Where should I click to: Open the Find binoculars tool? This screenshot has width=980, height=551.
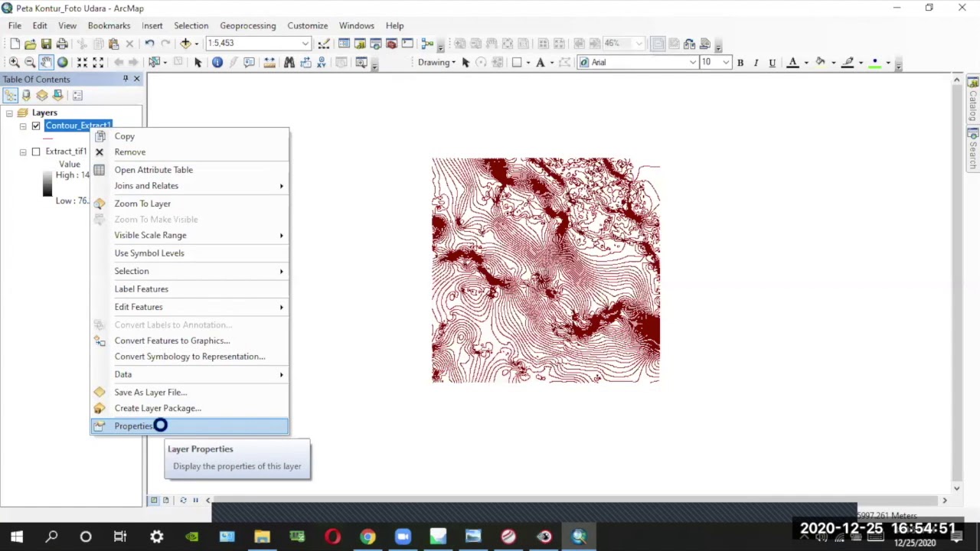point(289,62)
